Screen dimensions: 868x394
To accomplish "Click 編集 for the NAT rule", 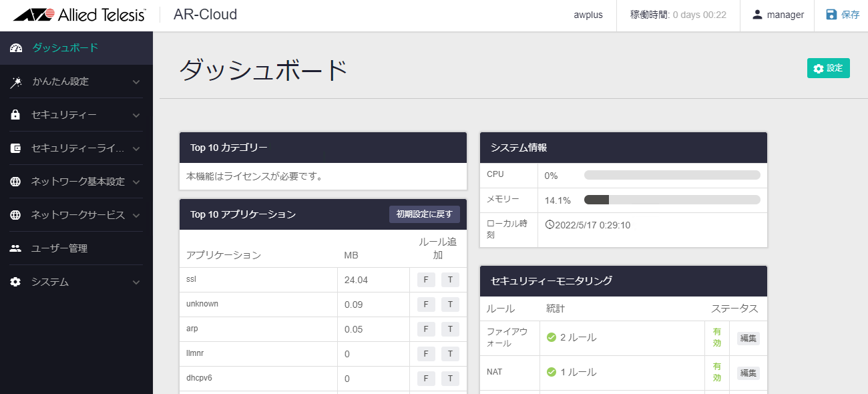I will coord(748,373).
